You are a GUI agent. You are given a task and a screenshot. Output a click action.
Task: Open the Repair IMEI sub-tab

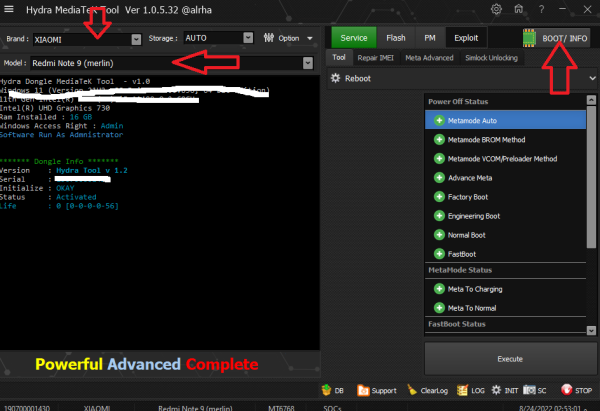point(375,58)
